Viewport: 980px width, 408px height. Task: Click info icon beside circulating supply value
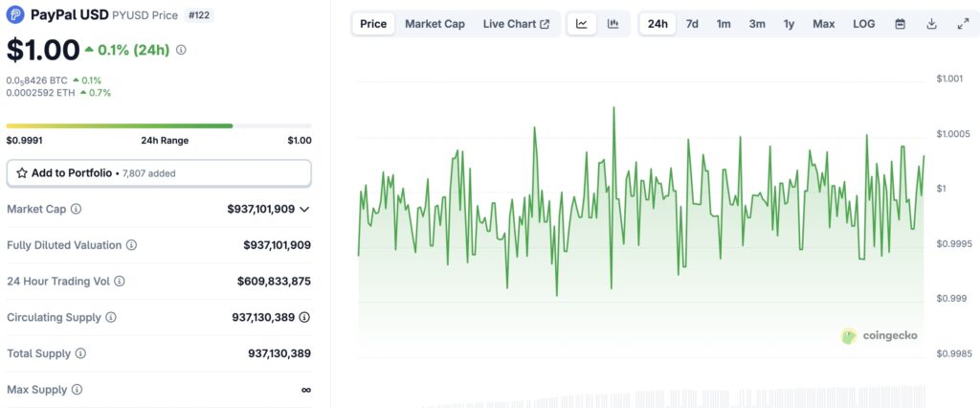click(x=304, y=318)
